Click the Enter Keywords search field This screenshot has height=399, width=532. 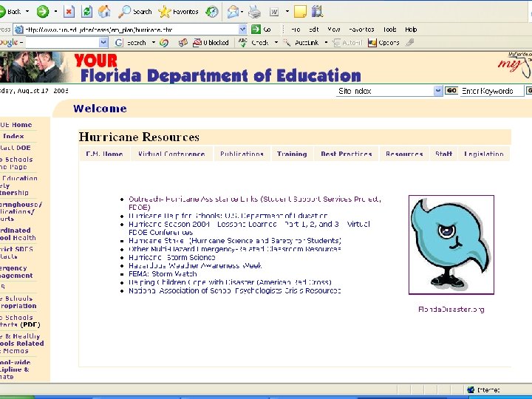[x=491, y=91]
